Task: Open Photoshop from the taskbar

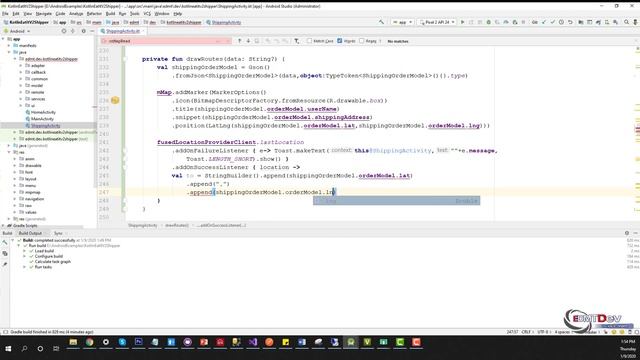Action: (x=138, y=342)
